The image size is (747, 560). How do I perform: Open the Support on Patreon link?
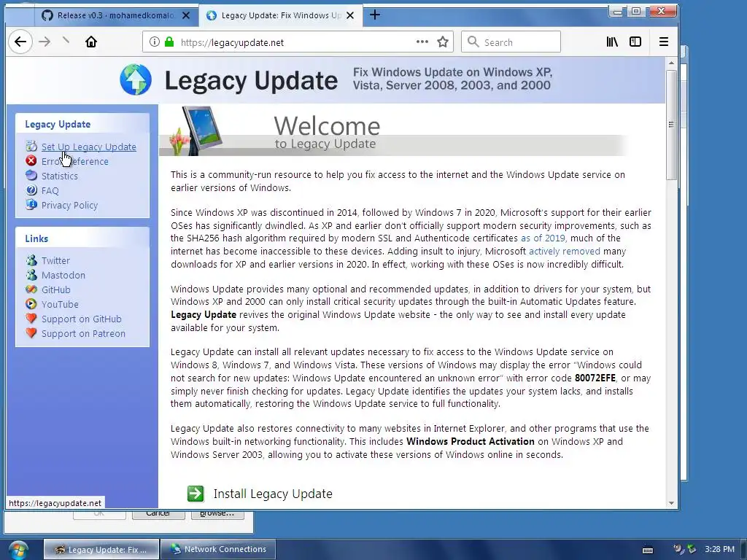click(83, 334)
